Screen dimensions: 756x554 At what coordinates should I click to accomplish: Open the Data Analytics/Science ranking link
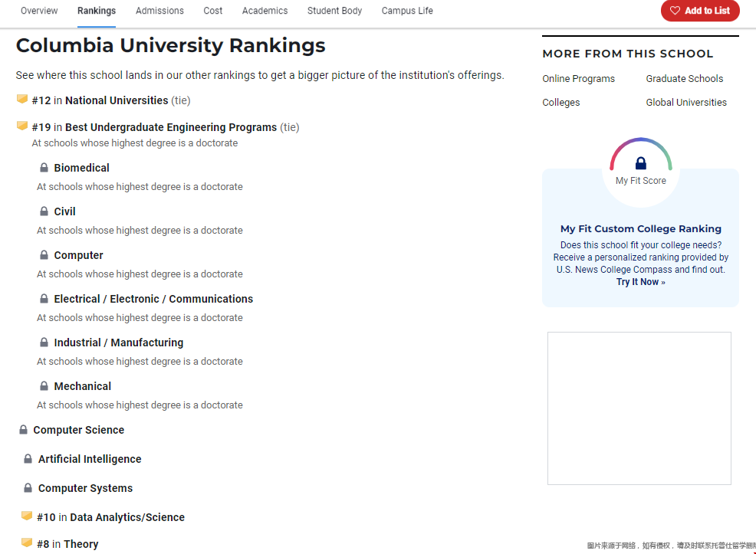pyautogui.click(x=127, y=517)
